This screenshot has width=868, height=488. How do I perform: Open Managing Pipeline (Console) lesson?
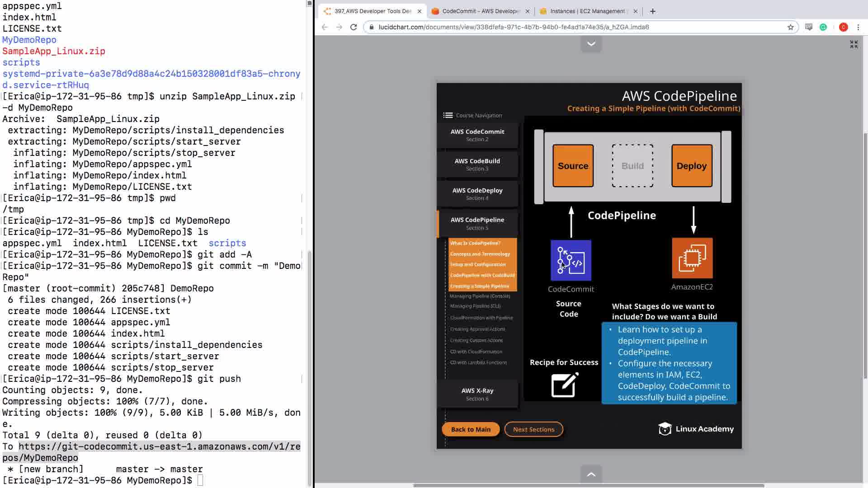point(480,296)
